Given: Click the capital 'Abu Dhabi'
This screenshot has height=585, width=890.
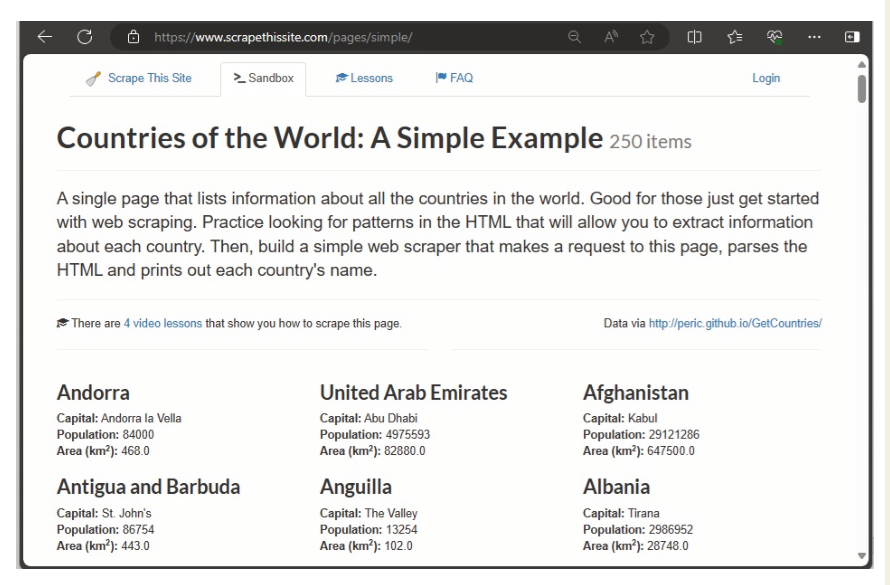Looking at the screenshot, I should (391, 418).
